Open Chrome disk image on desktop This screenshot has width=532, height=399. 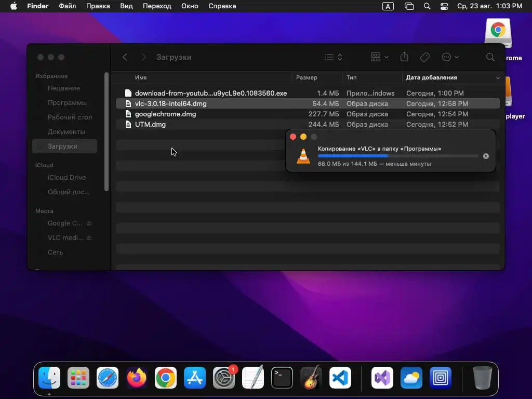tap(498, 33)
